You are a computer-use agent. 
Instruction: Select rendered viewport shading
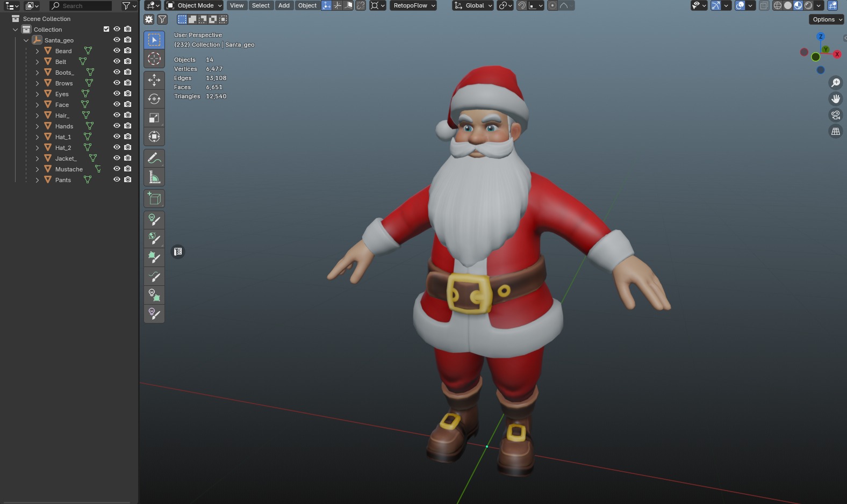(x=808, y=5)
